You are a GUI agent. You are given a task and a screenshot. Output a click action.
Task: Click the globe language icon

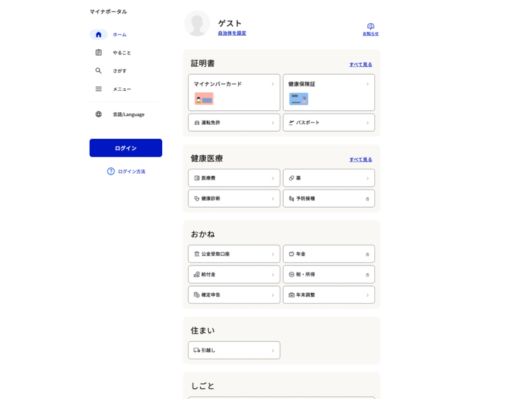99,114
